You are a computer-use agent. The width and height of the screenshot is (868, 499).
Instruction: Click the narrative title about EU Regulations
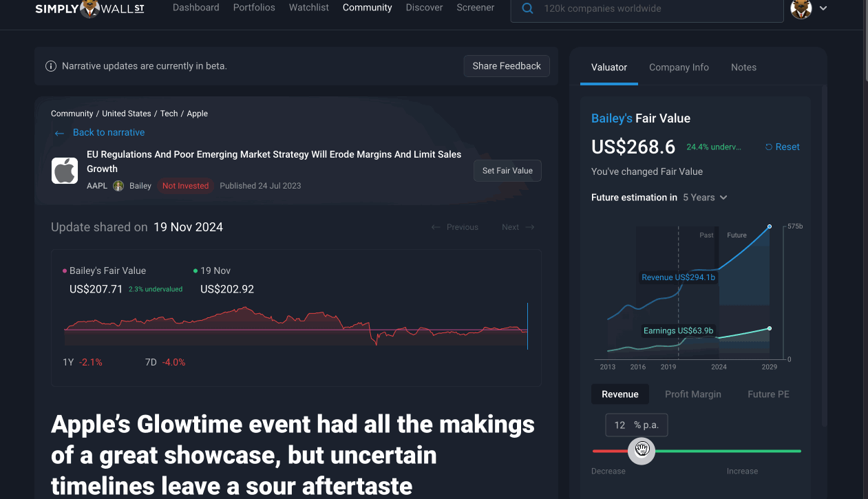pos(274,162)
